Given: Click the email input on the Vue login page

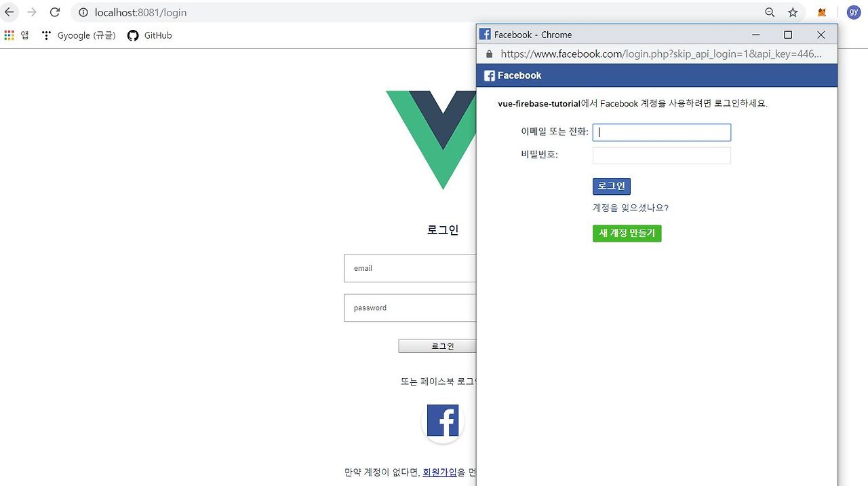Looking at the screenshot, I should tap(410, 268).
